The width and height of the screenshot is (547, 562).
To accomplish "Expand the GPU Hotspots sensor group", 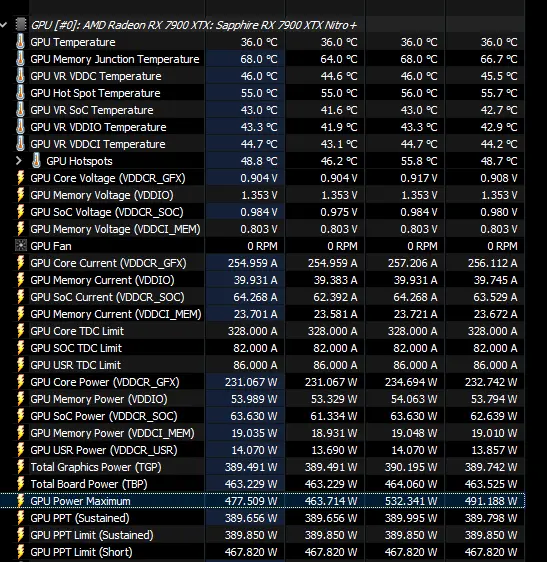I will tap(19, 161).
